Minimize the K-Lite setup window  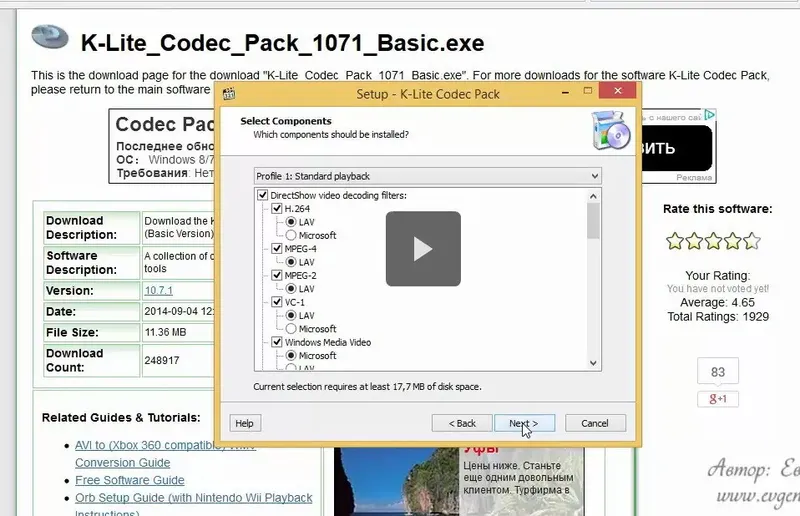tap(565, 92)
